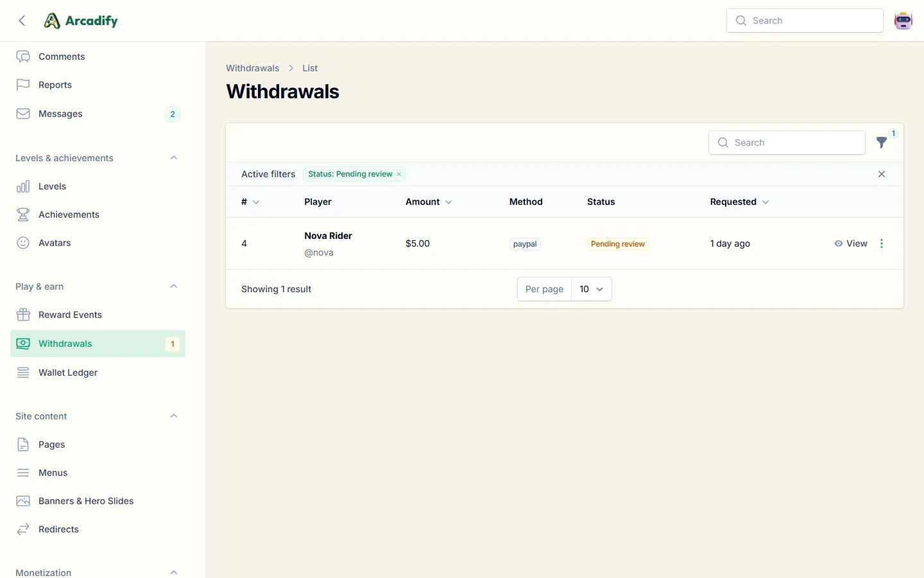Viewport: 924px width, 578px height.
Task: Collapse the Play & earn section
Action: coord(174,286)
